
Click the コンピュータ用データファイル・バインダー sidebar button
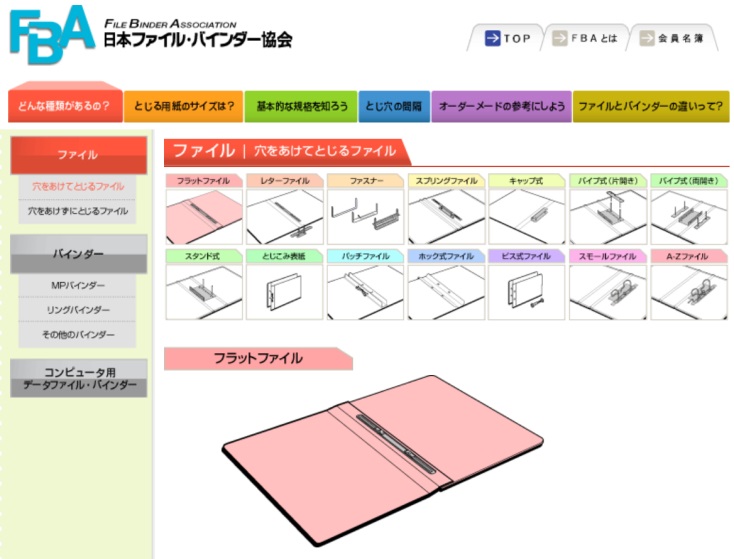78,378
